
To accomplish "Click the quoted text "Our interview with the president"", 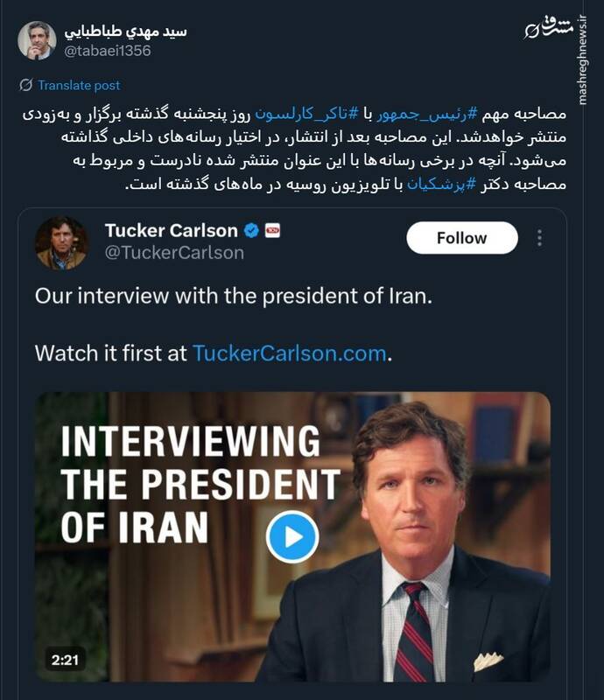I will pos(232,295).
